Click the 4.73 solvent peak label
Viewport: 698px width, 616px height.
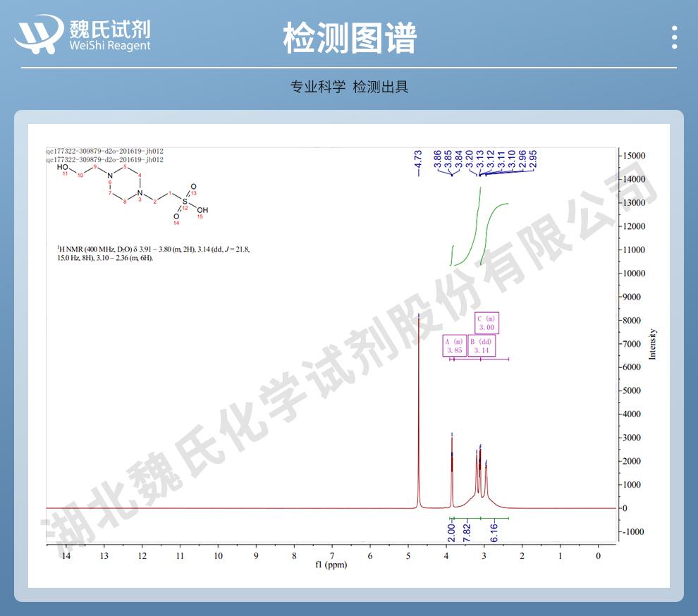tap(418, 161)
